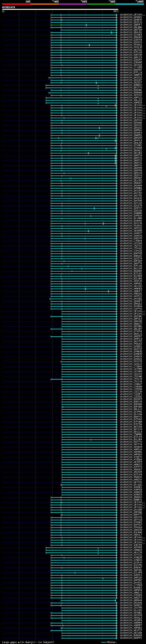Select the UniRef100_B7FLK9 label
Image resolution: width=146 pixels, height=644 pixels.
tap(131, 52)
